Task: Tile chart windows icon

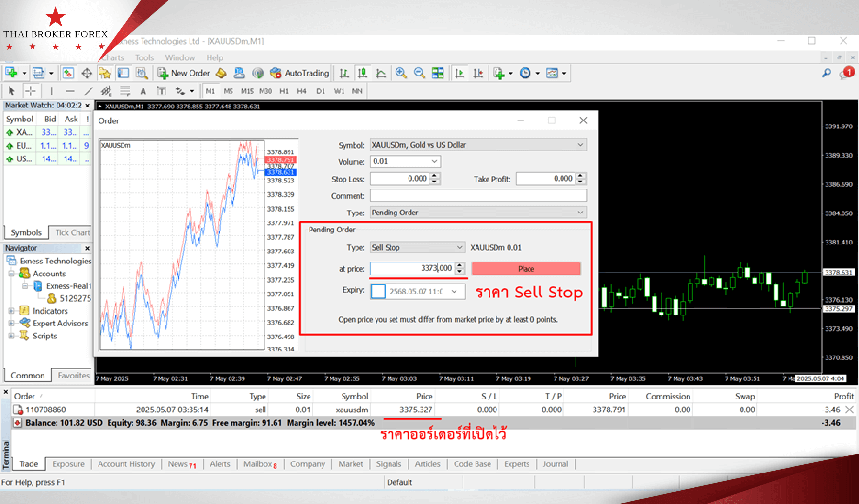Action: 438,73
